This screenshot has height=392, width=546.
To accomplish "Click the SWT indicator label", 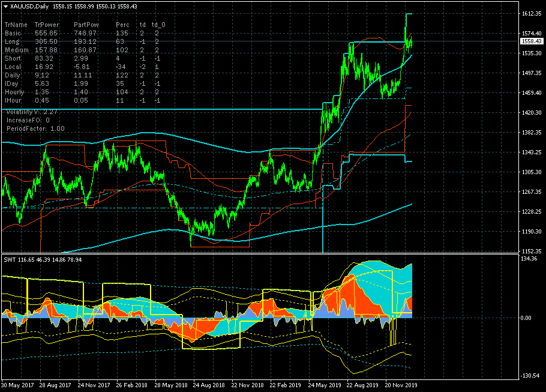I will coord(10,259).
